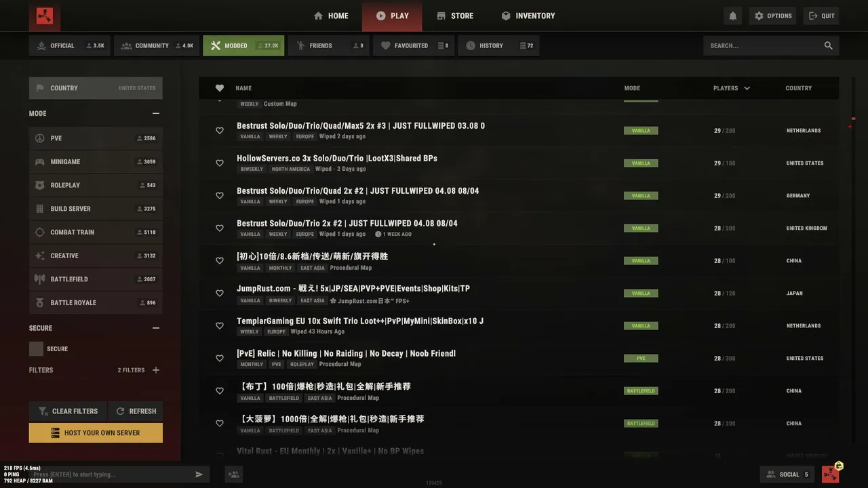868x488 pixels.
Task: Favourite Bestrust Solo/Duo/Trio/Quad 2x #2 heart
Action: point(220,196)
